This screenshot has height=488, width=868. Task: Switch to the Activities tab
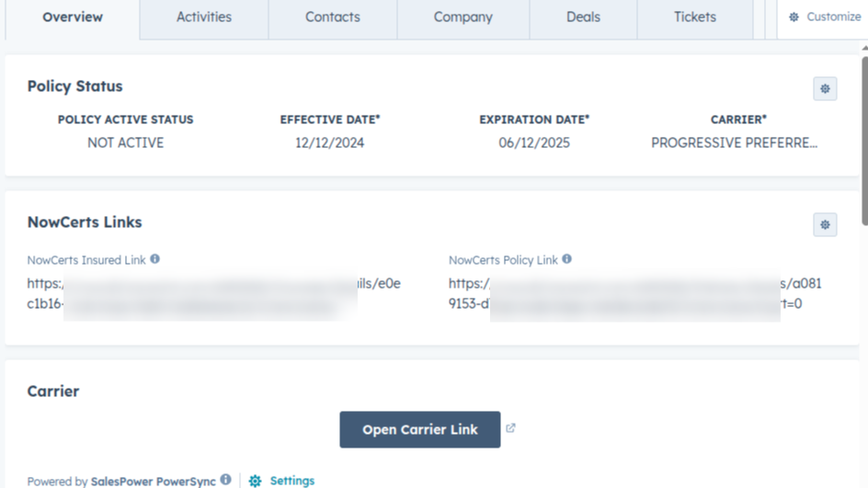coord(203,17)
